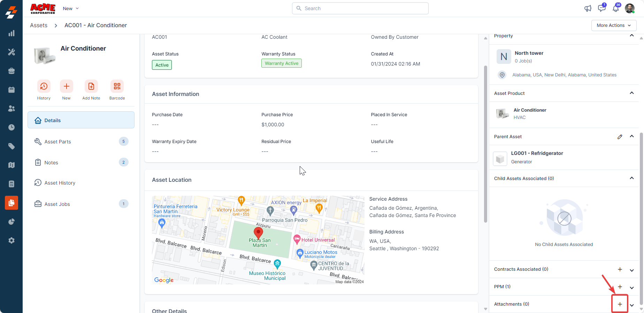This screenshot has width=644, height=313.
Task: Open the Barcode quick action
Action: (x=117, y=87)
